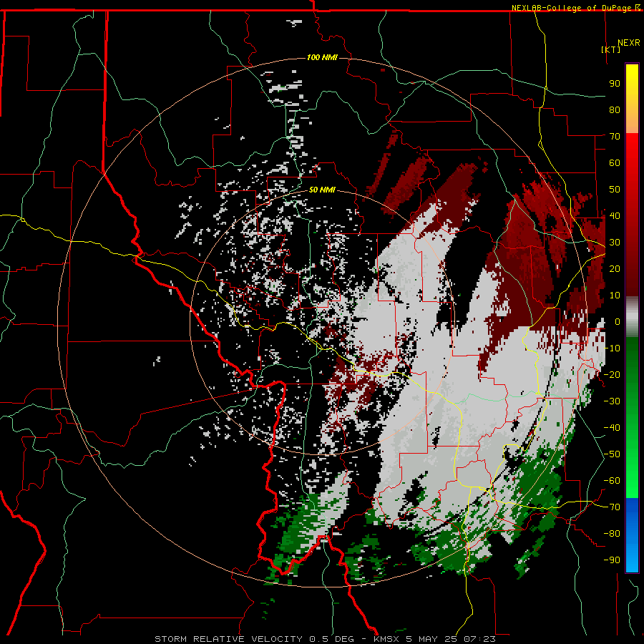Viewport: 644px width, 644px height.
Task: Click the [KT] units label
Action: tap(611, 49)
